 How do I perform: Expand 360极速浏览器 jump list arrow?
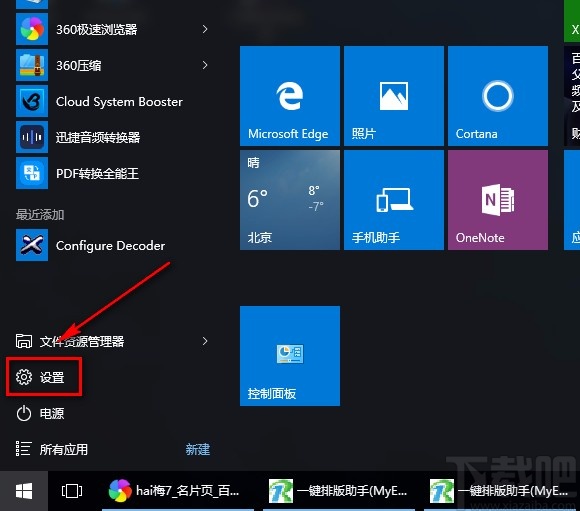(x=205, y=29)
